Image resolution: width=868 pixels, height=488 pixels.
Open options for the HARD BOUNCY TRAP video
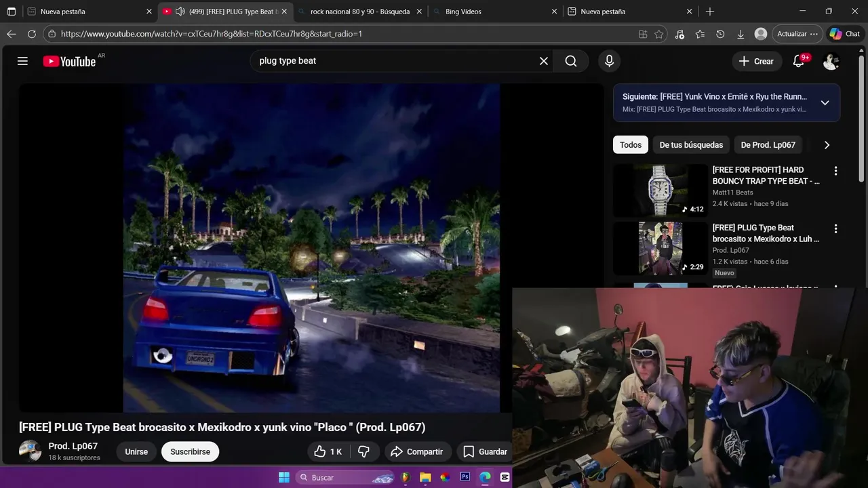[x=835, y=171]
